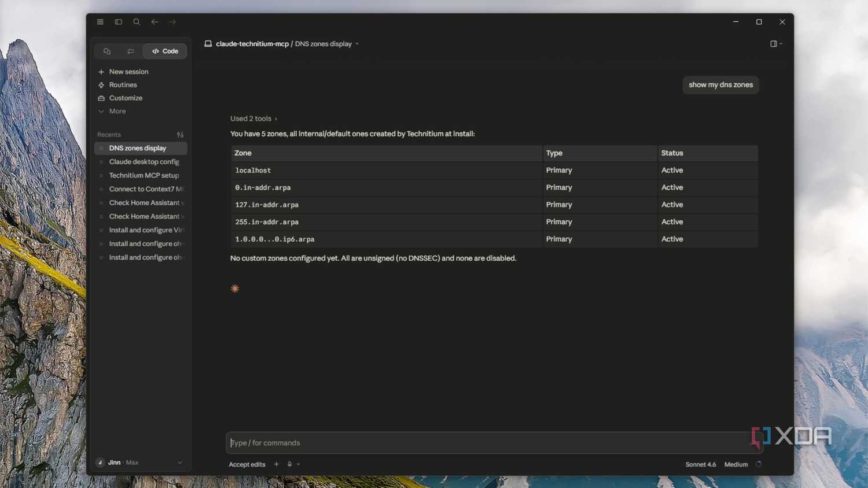
Task: Select the 1.0.0.0...0.ip6.arpa zone cell
Action: (386, 239)
